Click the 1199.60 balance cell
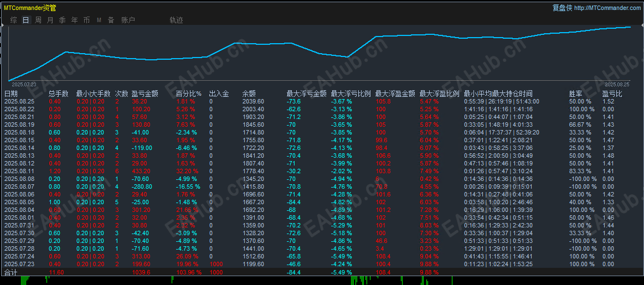Screen dimensions: 644x285 point(253,264)
